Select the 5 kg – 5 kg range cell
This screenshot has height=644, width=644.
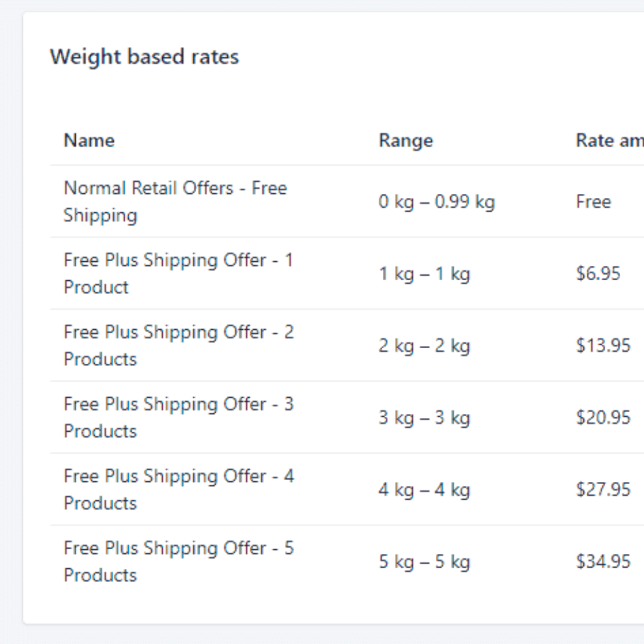[426, 561]
